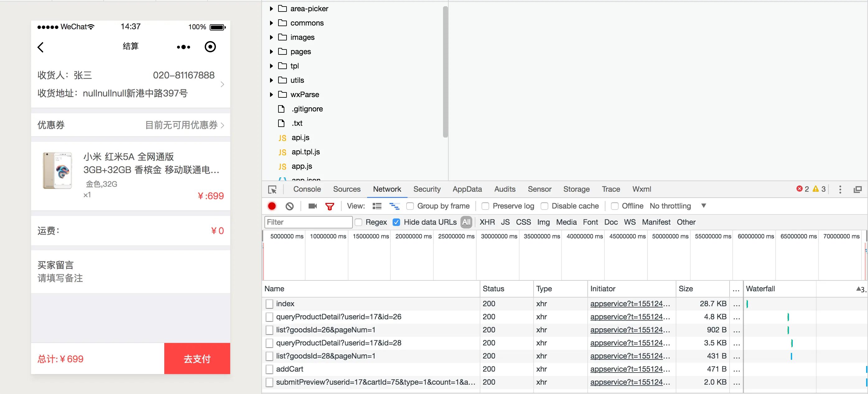Select the list?goodsId=28&pageNum=1 request
The width and height of the screenshot is (868, 394).
point(325,356)
